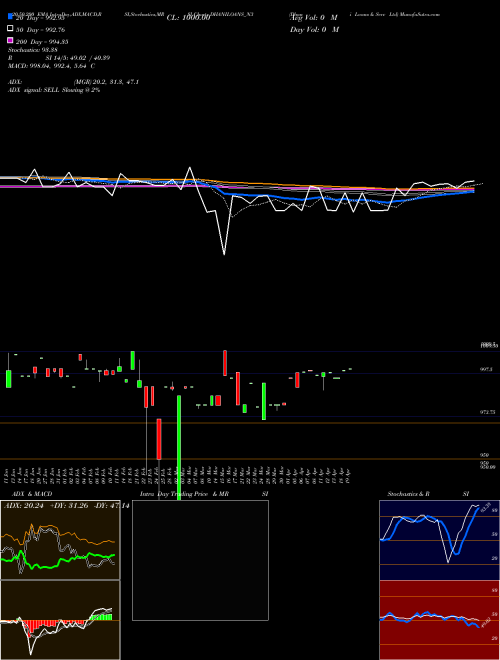The image size is (500, 660).
Task: Click the white 50 Day legend swatch
Action: (x=10, y=28)
